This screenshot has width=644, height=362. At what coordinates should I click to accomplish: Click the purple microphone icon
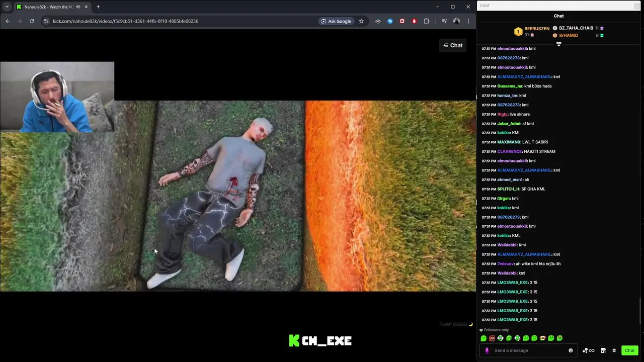pos(487,350)
